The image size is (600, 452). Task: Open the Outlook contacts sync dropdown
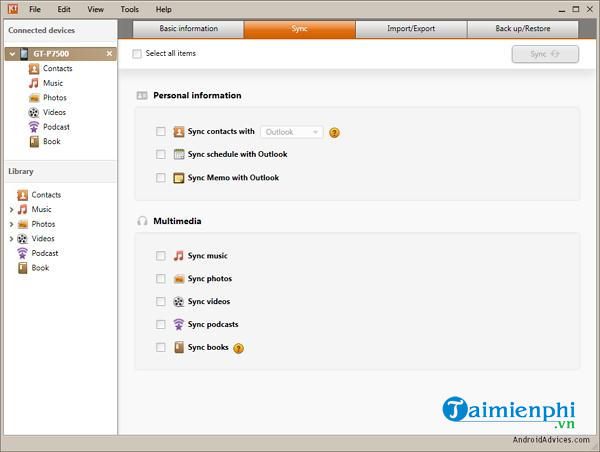(x=291, y=132)
